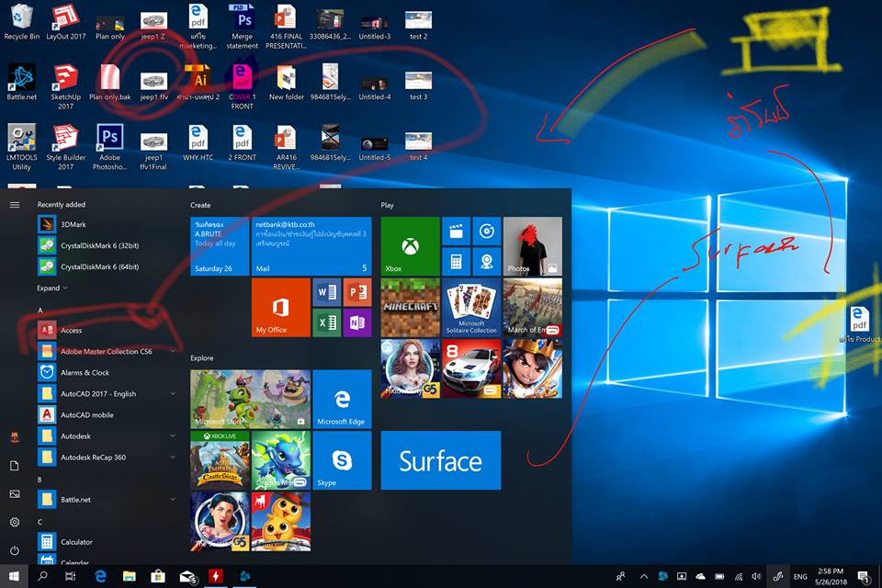Switch the ENG input language indicator
The image size is (882, 588).
coord(800,577)
